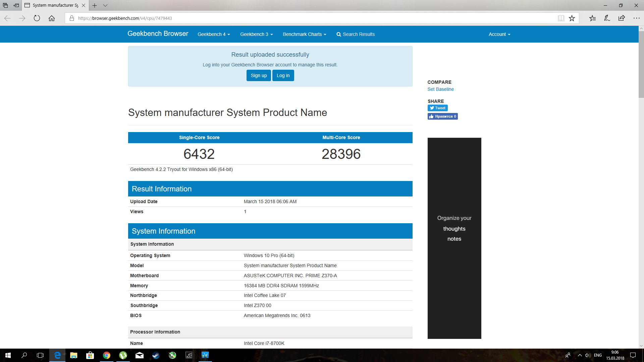The height and width of the screenshot is (362, 644).
Task: Click the add notes pen icon
Action: pos(607,18)
